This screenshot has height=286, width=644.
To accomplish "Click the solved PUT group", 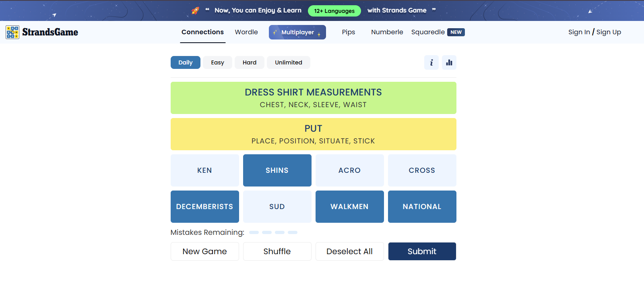I will [x=314, y=134].
